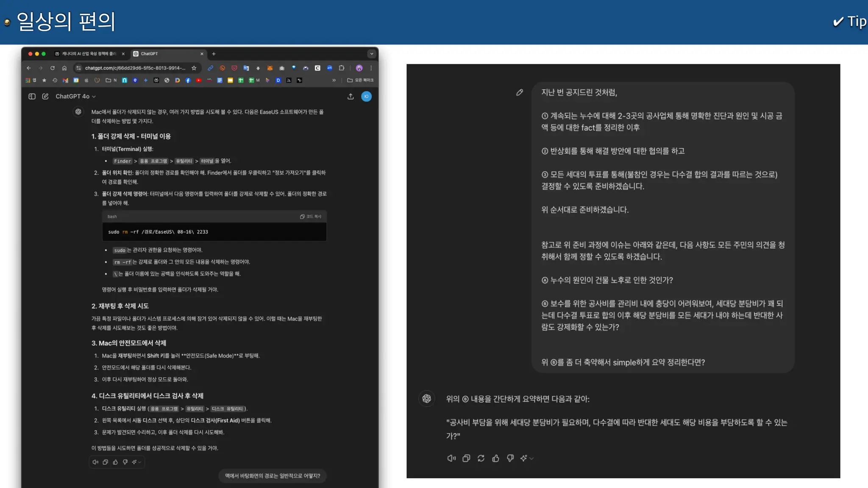
Task: Click heading 1. 폴더 강제 삭제 - 터미널 이용
Action: pyautogui.click(x=131, y=136)
